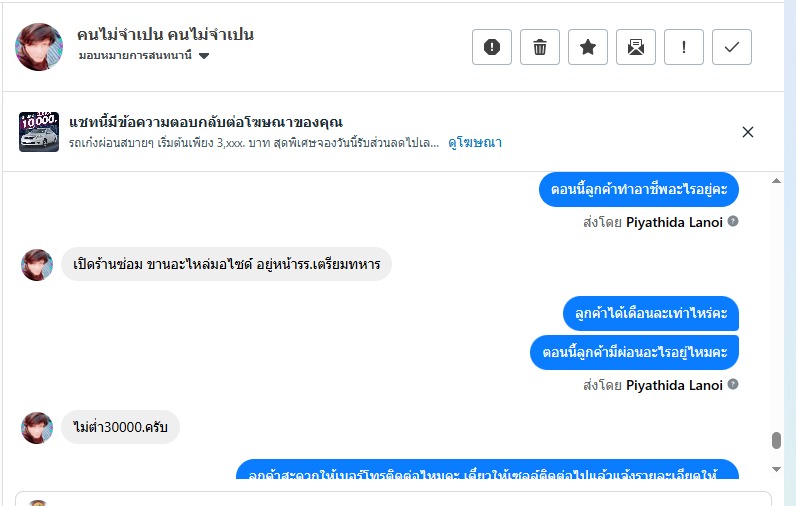Dismiss the ad reply banner with X

[x=748, y=132]
